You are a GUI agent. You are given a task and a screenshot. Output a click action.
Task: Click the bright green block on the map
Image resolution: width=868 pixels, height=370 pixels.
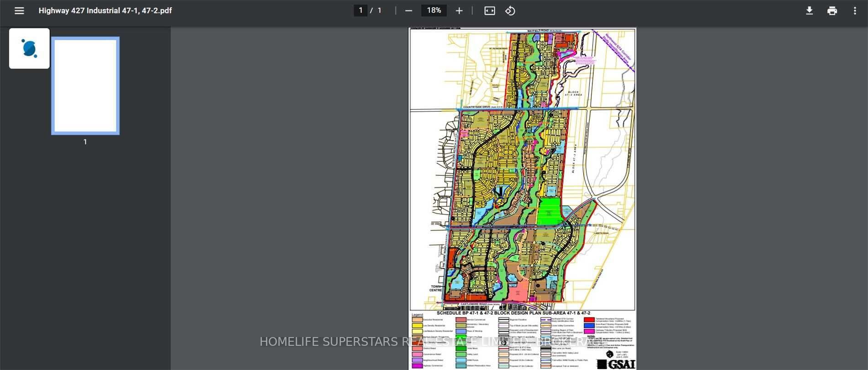click(549, 211)
